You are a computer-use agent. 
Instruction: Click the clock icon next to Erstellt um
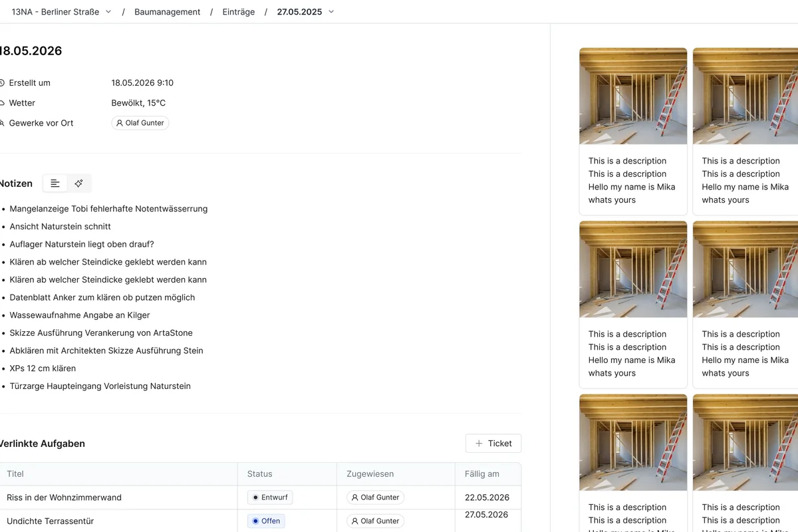pos(2,83)
